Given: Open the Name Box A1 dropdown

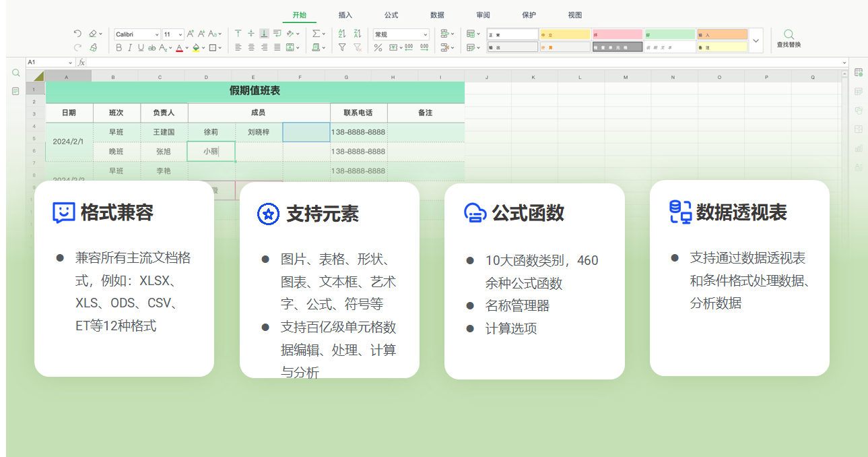Looking at the screenshot, I should (x=70, y=62).
